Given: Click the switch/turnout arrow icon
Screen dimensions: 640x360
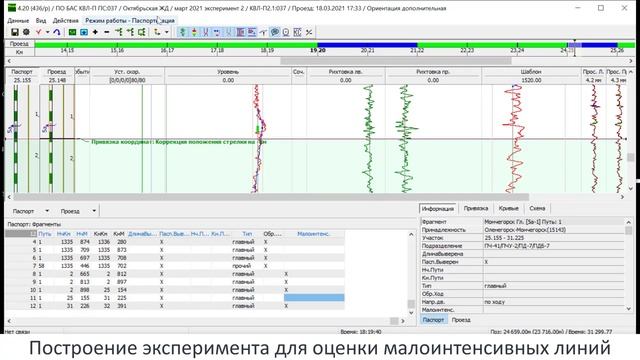Looking at the screenshot, I should click(x=263, y=32).
